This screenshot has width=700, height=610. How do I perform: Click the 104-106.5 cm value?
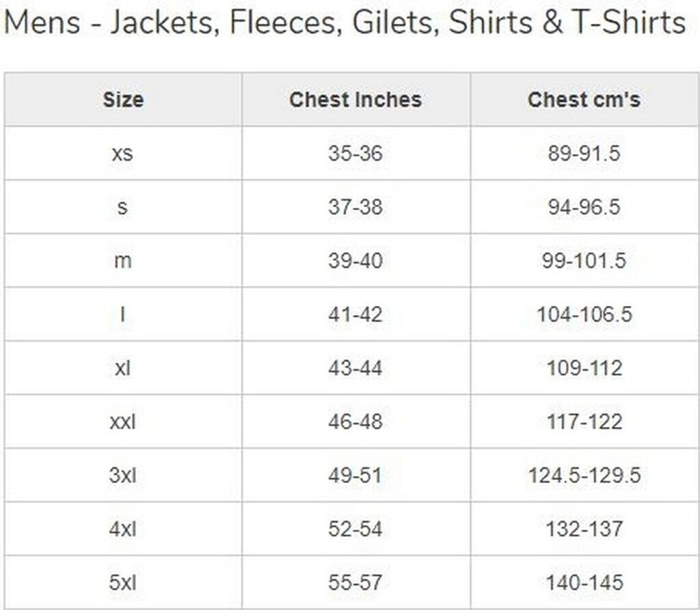[x=584, y=314]
